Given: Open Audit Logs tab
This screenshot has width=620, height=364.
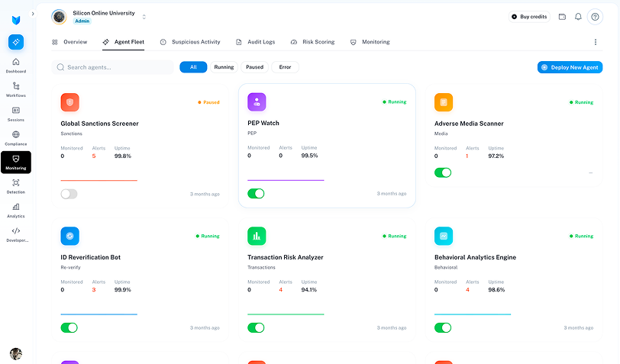Looking at the screenshot, I should 256,42.
